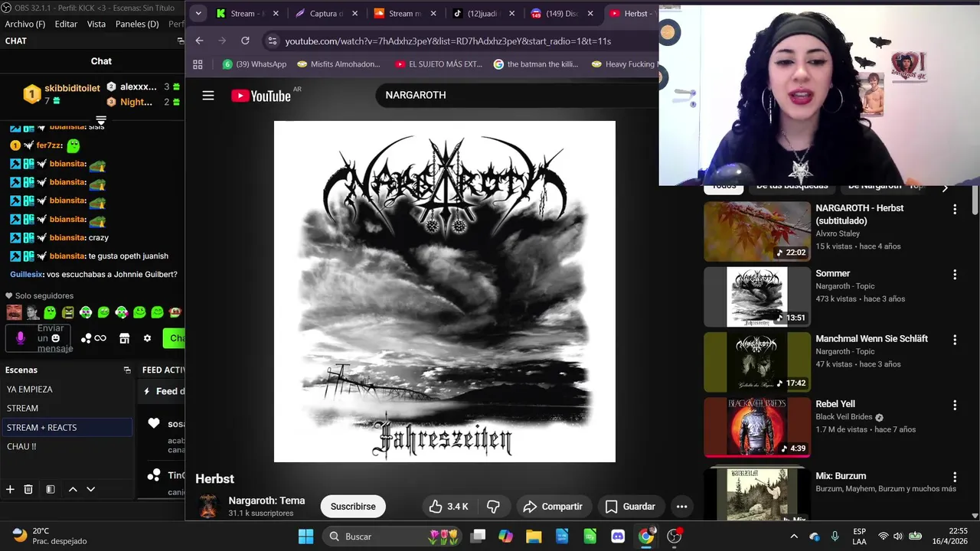Collapse the chat leaderboard handle
Screen dimensions: 980x551
100,120
